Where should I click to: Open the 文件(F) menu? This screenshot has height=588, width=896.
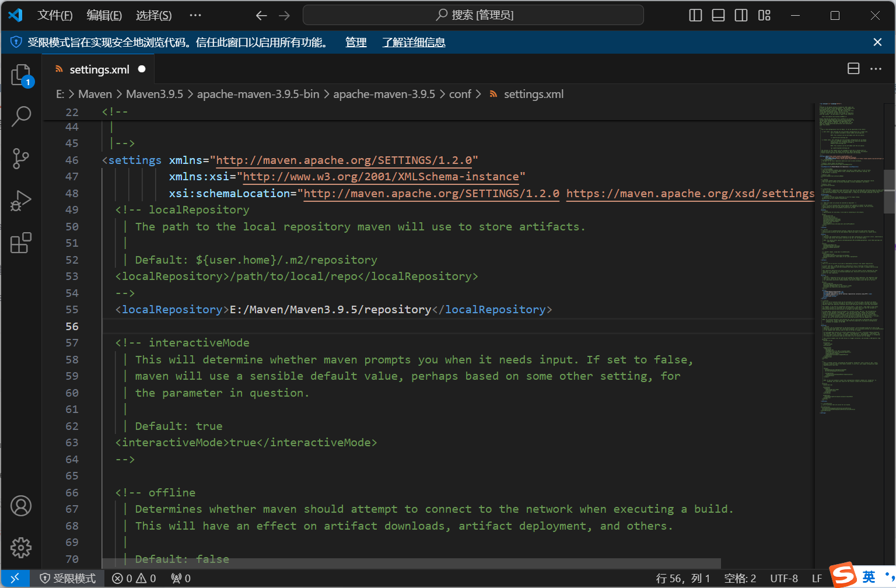point(55,15)
